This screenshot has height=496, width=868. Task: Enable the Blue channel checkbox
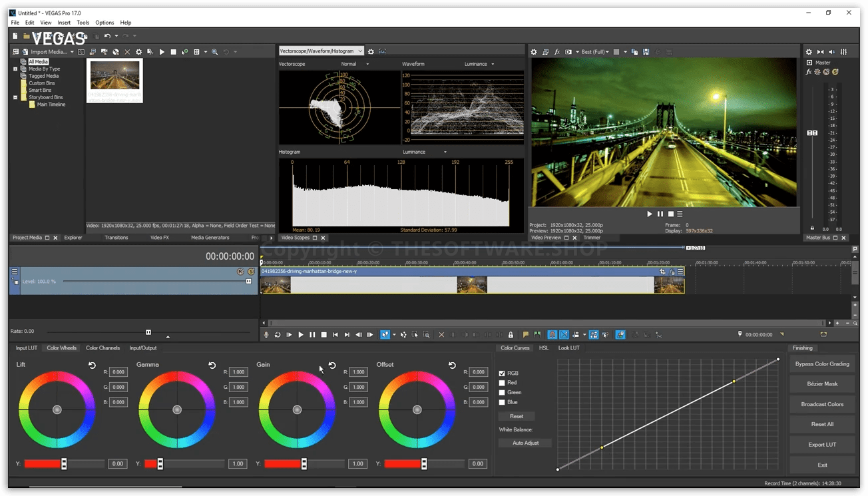(x=502, y=402)
